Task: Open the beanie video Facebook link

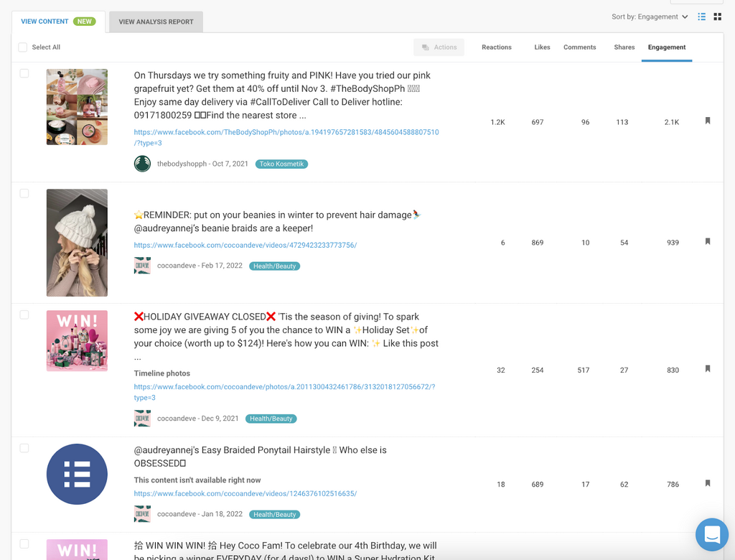Action: [245, 245]
